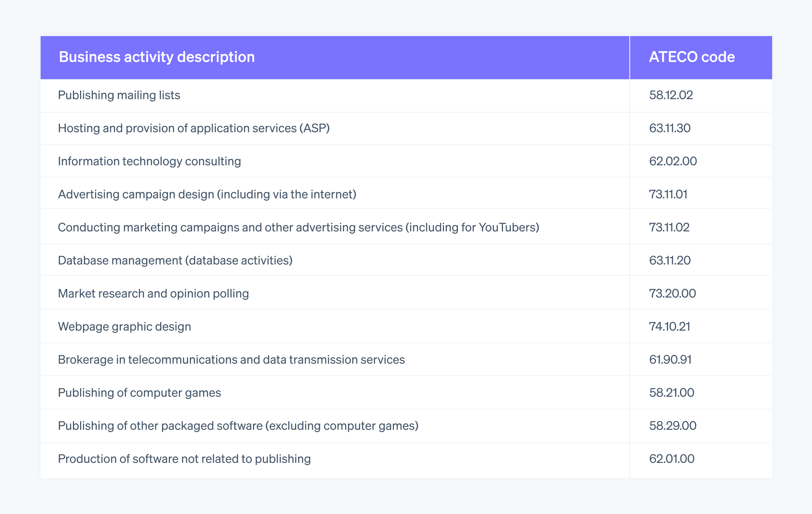Click the Business activity description header
This screenshot has height=514, width=812.
[x=157, y=57]
